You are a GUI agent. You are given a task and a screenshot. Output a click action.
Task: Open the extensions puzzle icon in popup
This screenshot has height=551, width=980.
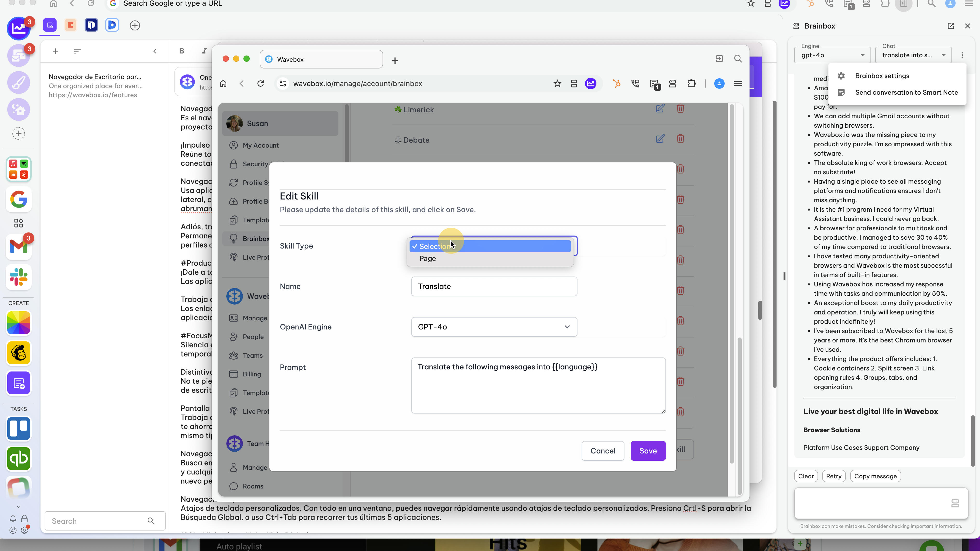point(692,83)
